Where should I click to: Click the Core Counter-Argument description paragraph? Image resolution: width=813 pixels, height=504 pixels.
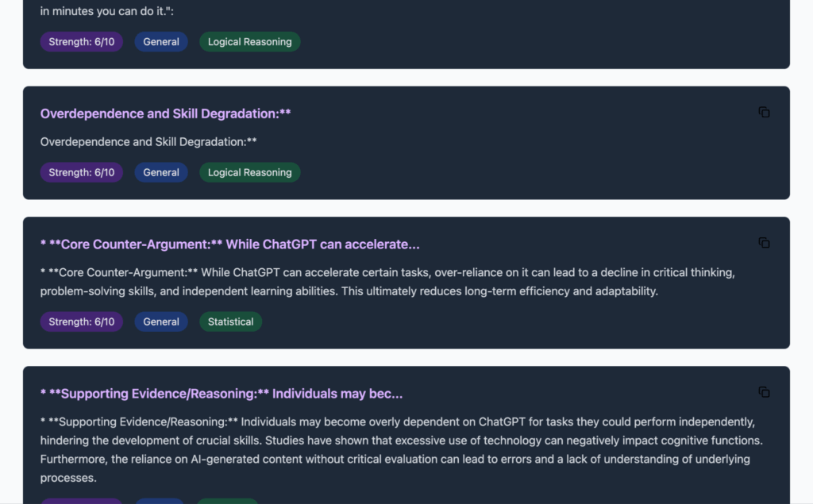pyautogui.click(x=387, y=282)
